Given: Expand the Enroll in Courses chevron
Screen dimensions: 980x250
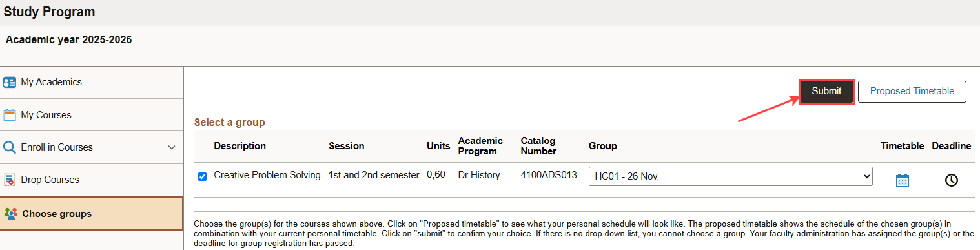Looking at the screenshot, I should point(172,147).
